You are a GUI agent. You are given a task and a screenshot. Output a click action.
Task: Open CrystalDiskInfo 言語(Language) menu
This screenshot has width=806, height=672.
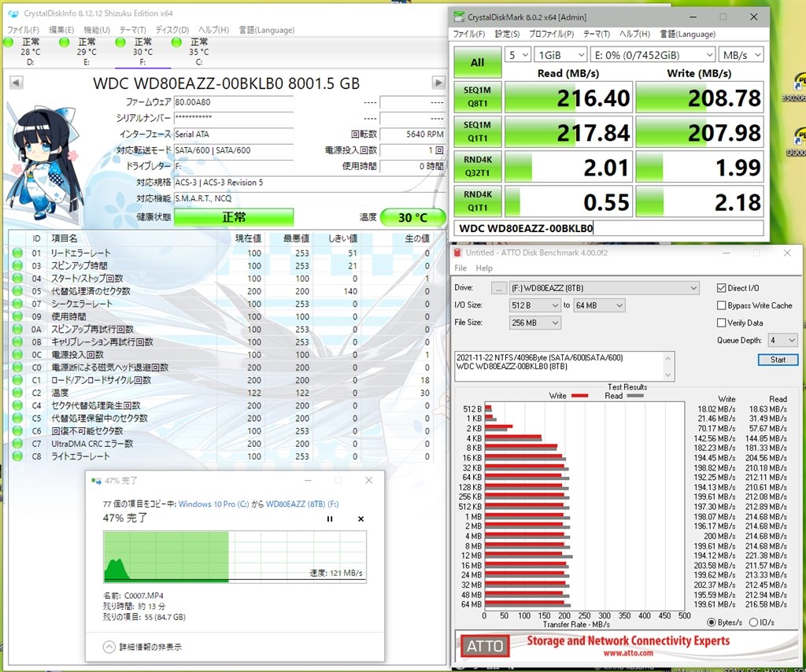click(267, 30)
